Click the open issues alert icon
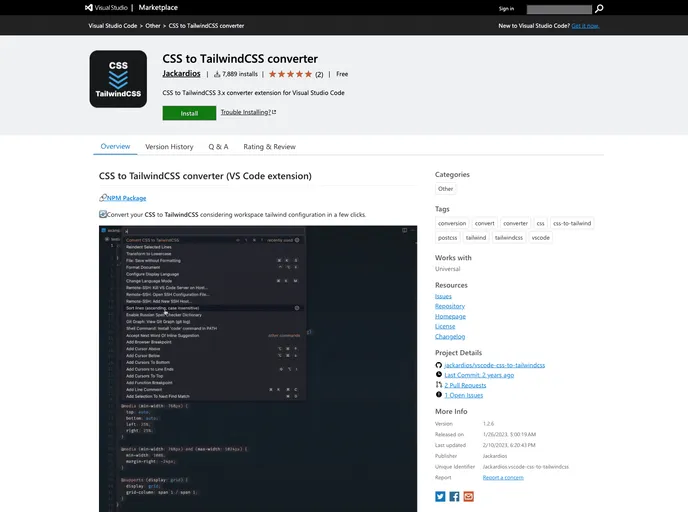The width and height of the screenshot is (688, 512). 438,395
